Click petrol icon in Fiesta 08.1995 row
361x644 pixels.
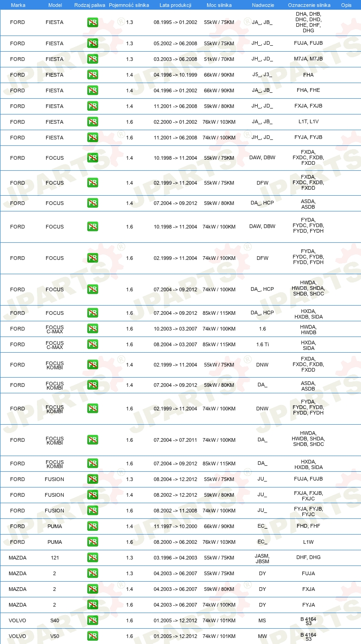pyautogui.click(x=93, y=22)
